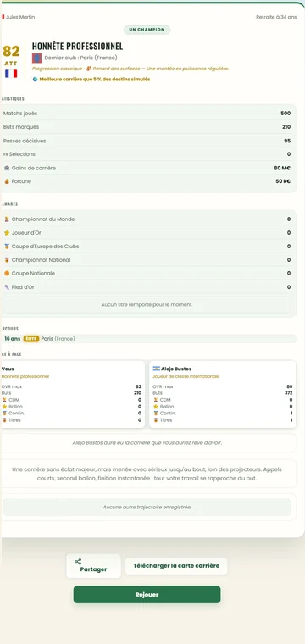Click the 16 ans career path entry
Image resolution: width=305 pixels, height=644 pixels.
(148, 339)
